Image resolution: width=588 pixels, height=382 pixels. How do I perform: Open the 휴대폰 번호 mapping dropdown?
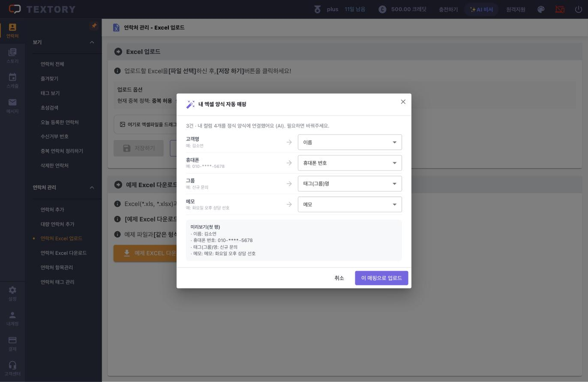click(x=350, y=163)
